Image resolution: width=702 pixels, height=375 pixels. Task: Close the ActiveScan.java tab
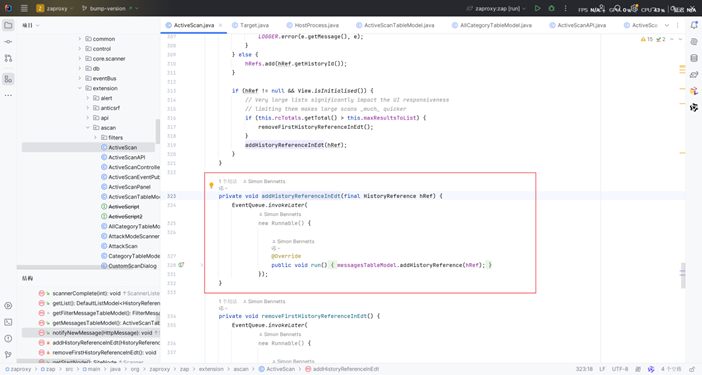pyautogui.click(x=220, y=26)
